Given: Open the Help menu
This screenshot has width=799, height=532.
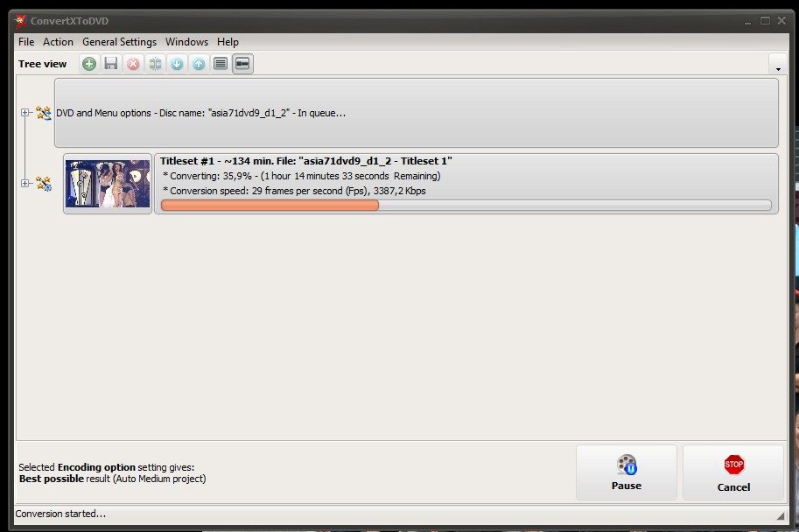Looking at the screenshot, I should pyautogui.click(x=228, y=42).
